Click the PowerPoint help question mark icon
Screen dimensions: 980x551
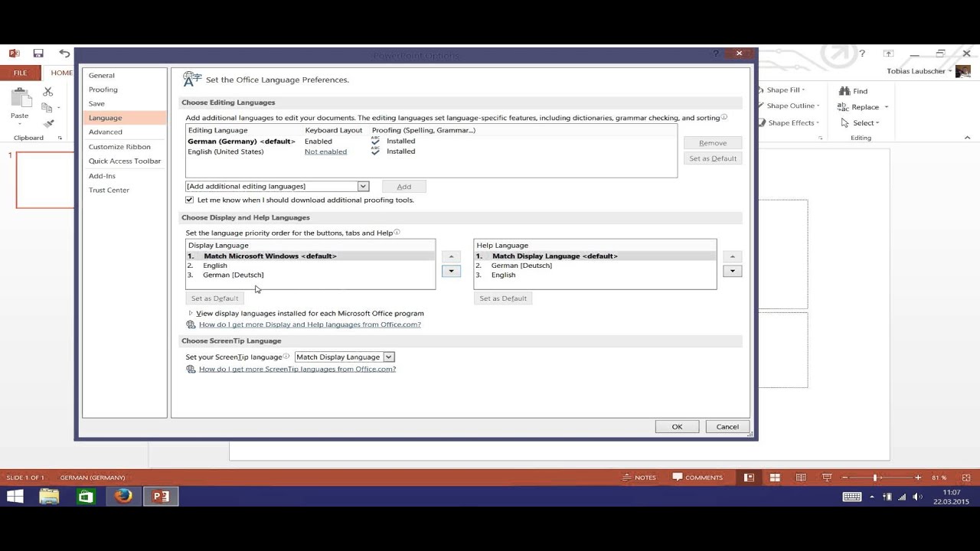tap(862, 54)
